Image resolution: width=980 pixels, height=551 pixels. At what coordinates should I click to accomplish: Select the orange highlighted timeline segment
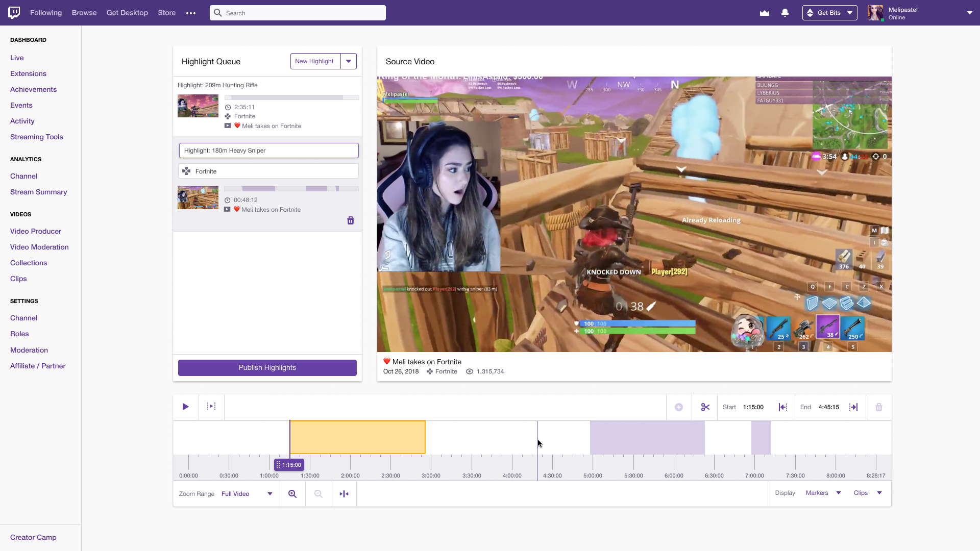(358, 437)
